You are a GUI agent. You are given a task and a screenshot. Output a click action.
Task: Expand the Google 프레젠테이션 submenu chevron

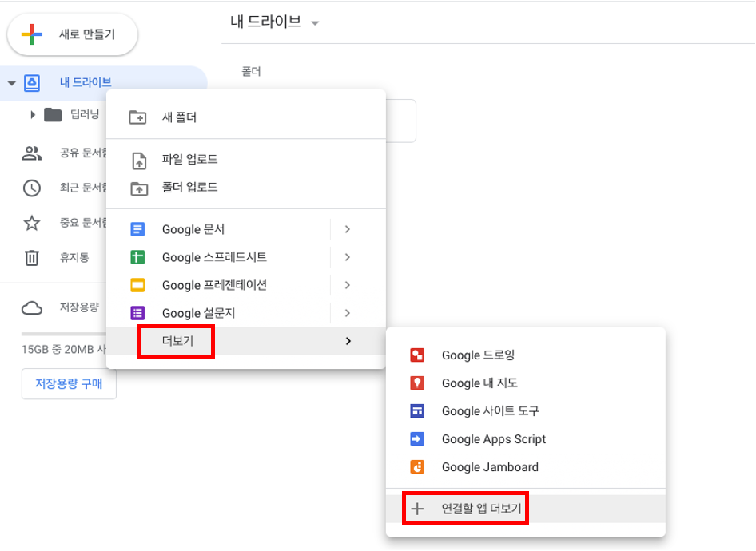(x=347, y=285)
